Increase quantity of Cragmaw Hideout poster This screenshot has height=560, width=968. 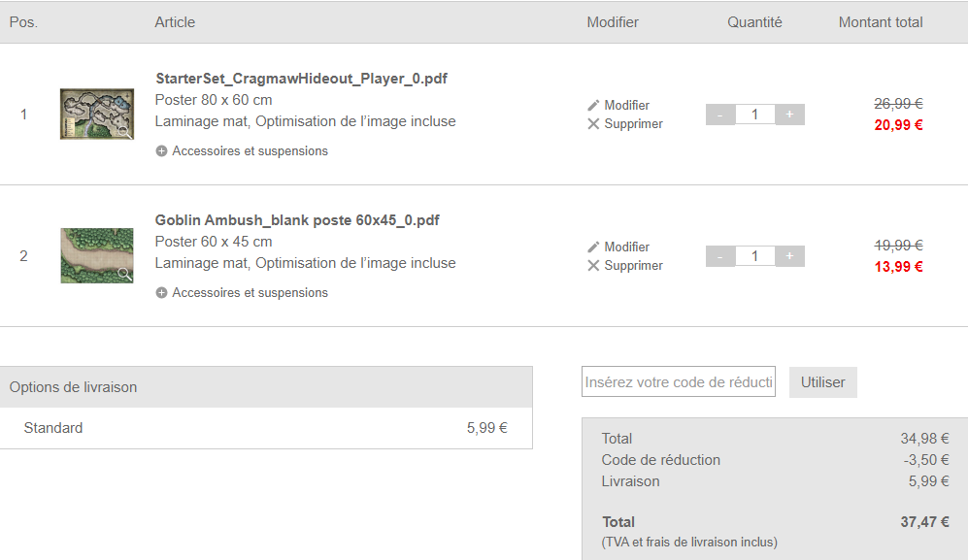789,115
